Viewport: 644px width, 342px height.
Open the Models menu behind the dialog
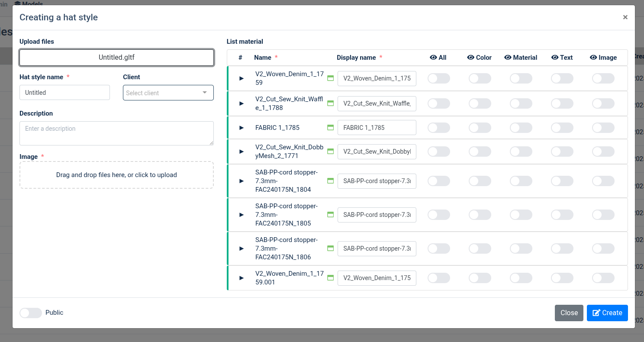[29, 4]
